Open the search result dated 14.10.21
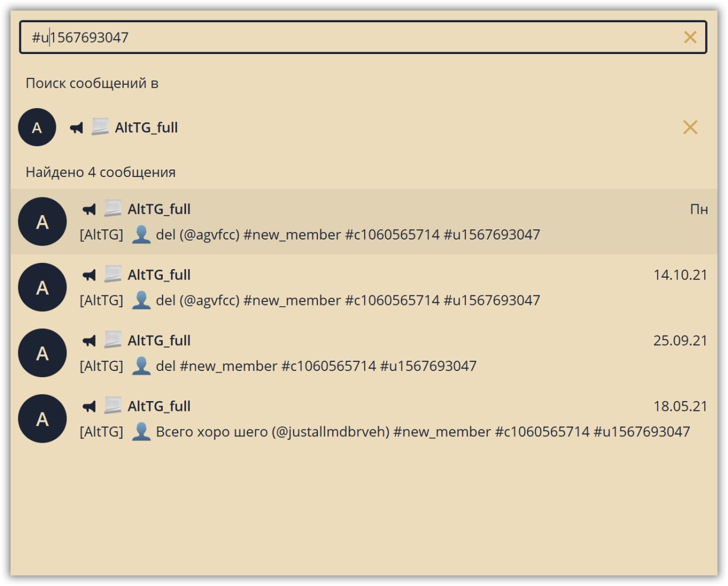 click(x=364, y=287)
